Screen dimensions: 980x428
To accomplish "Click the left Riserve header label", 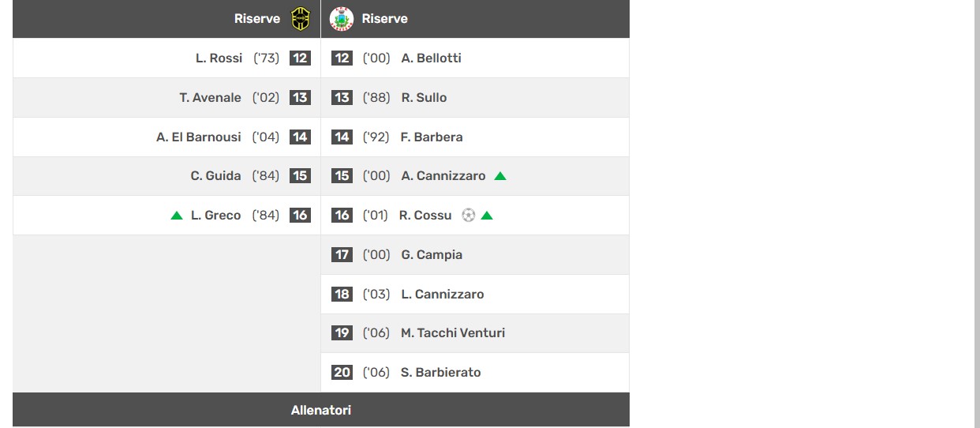I will coord(257,18).
